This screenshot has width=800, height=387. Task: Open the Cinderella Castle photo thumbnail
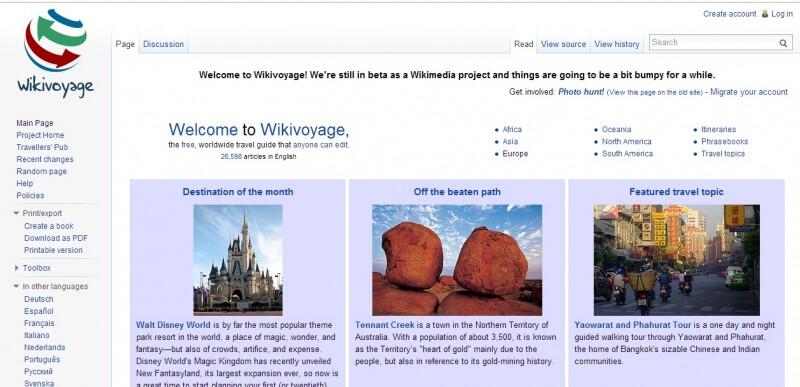click(238, 260)
